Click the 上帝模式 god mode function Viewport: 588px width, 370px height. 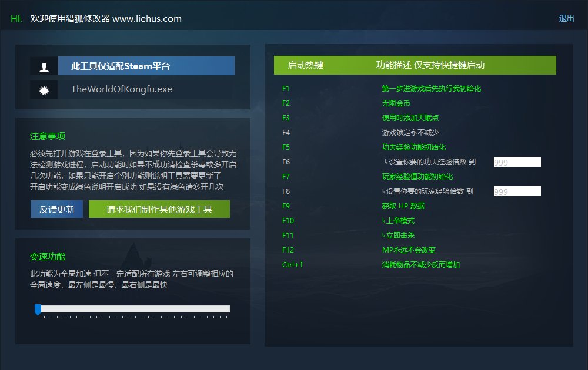coord(398,221)
